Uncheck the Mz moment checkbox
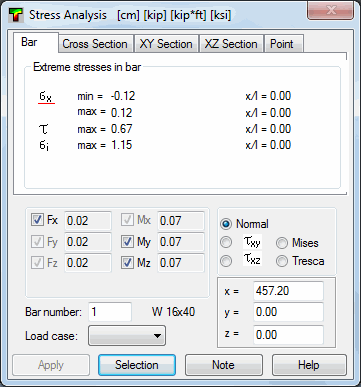361x387 pixels. pos(127,263)
